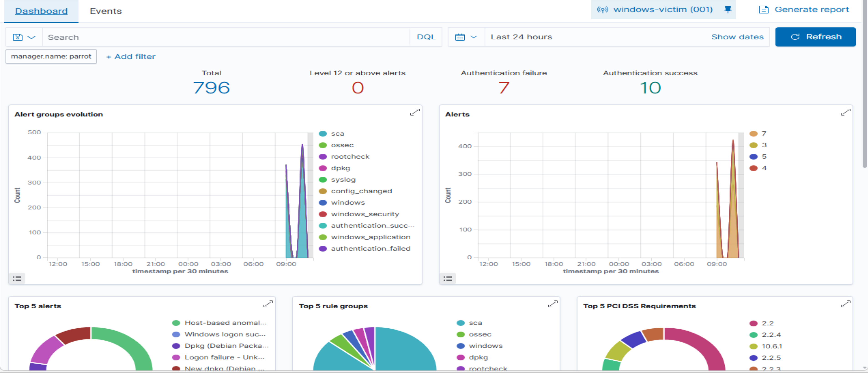The image size is (868, 373).
Task: Click windows in Top 5 rule groups legend
Action: tap(485, 346)
